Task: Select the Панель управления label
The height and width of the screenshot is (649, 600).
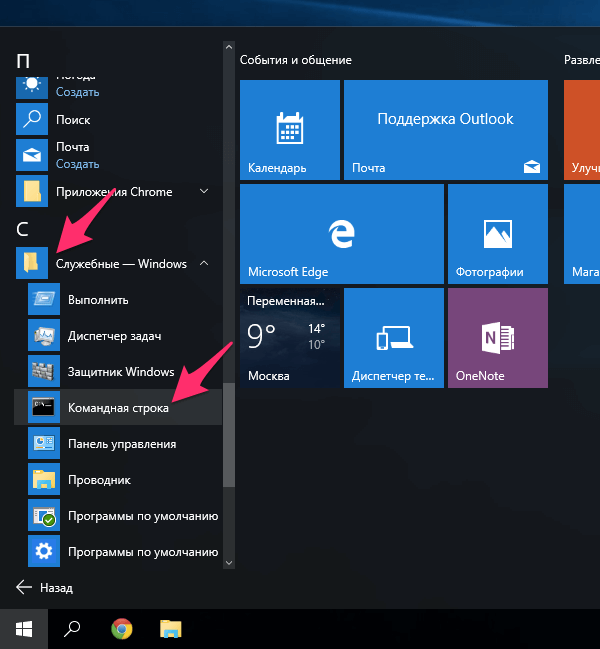Action: pyautogui.click(x=122, y=444)
